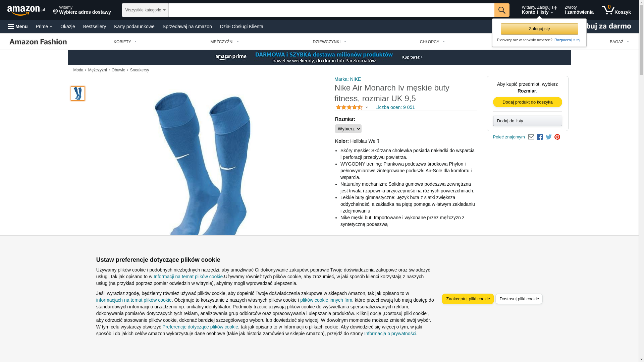
Task: Accept cookies with Zaakceptuj pliki cookie
Action: (468, 299)
